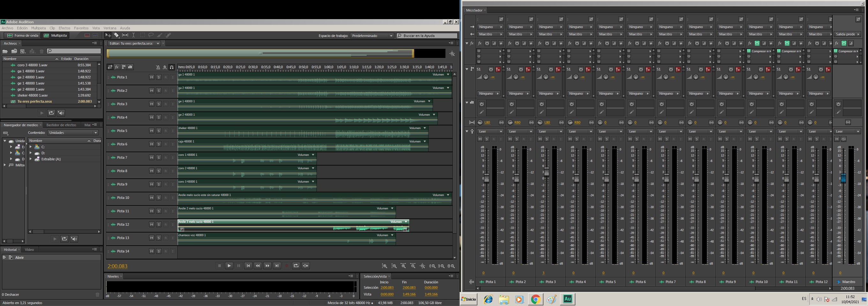Viewport: 868px width, 306px height.
Task: Mute Pista 3 in the mixer
Action: [x=540, y=139]
